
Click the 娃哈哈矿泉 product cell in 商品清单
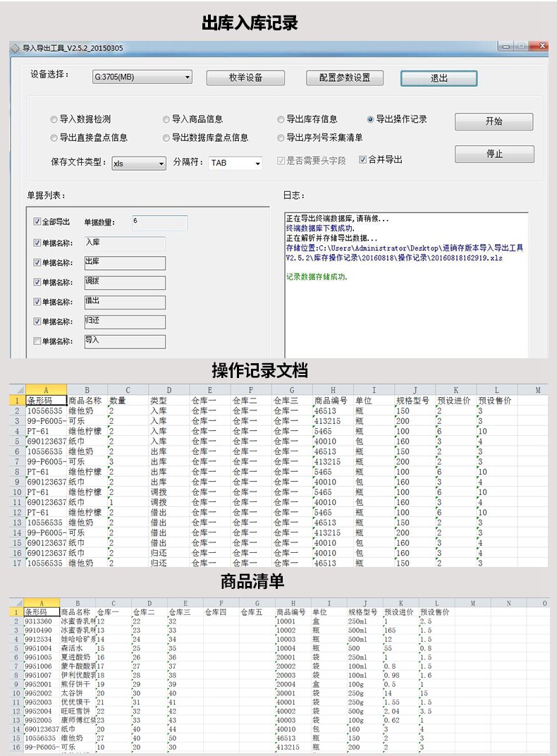pos(78,639)
